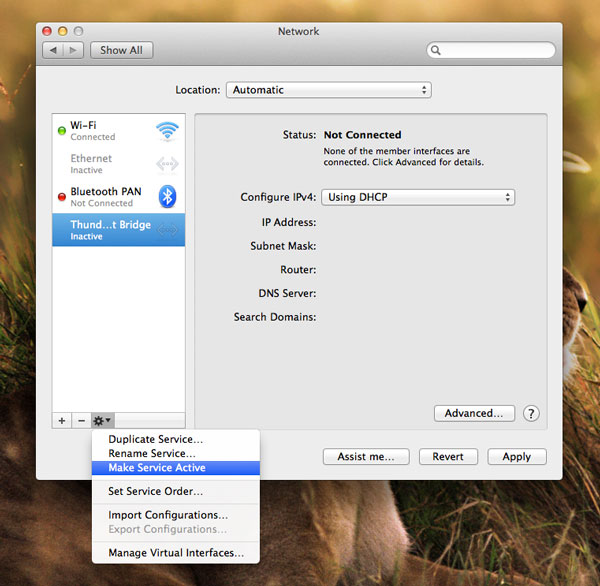The width and height of the screenshot is (600, 586).
Task: Click the Show All button
Action: click(x=121, y=50)
